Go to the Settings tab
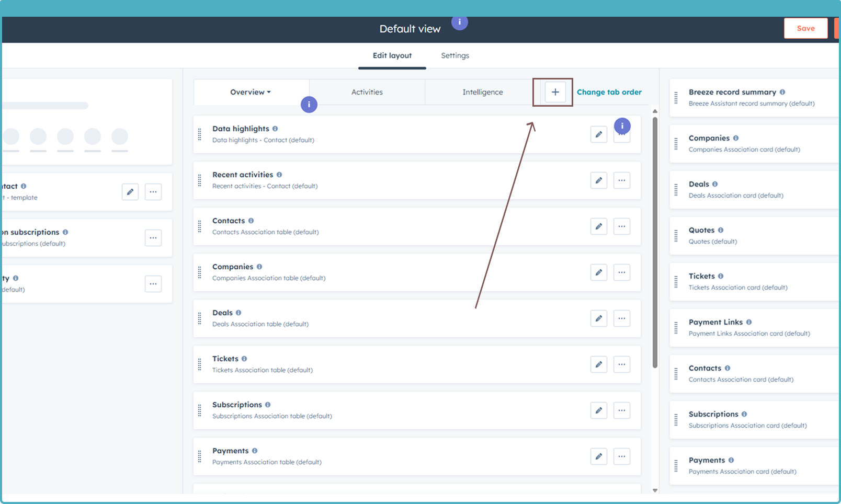The image size is (841, 504). coord(454,55)
